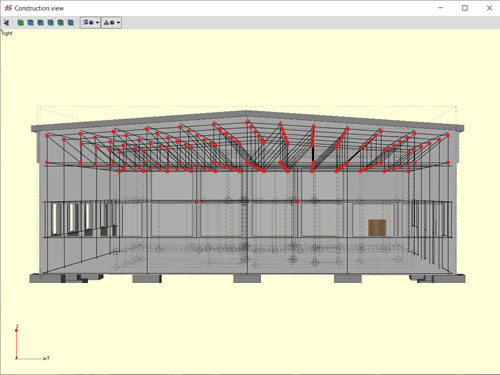
Task: Select the fifth cube view icon
Action: (x=61, y=23)
